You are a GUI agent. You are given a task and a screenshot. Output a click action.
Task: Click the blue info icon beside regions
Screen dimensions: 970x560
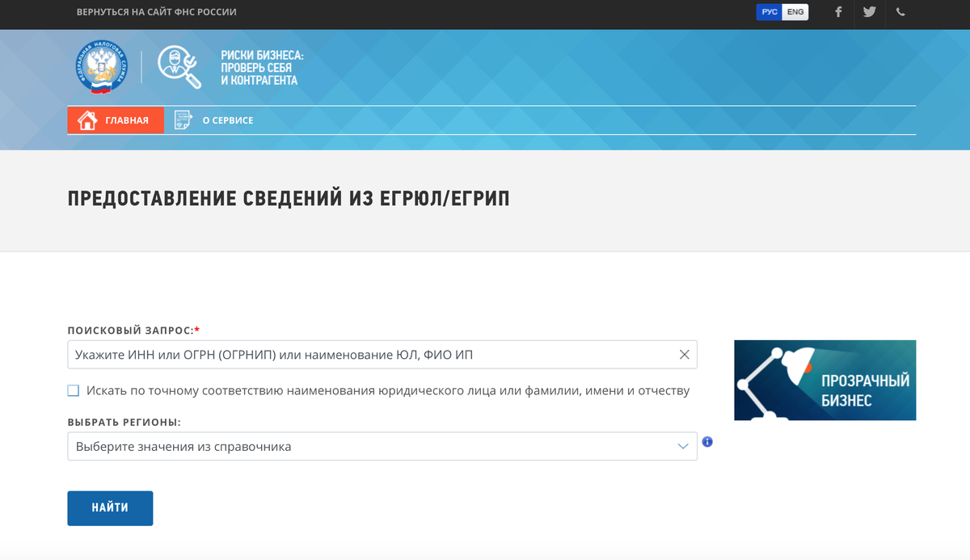click(x=707, y=442)
